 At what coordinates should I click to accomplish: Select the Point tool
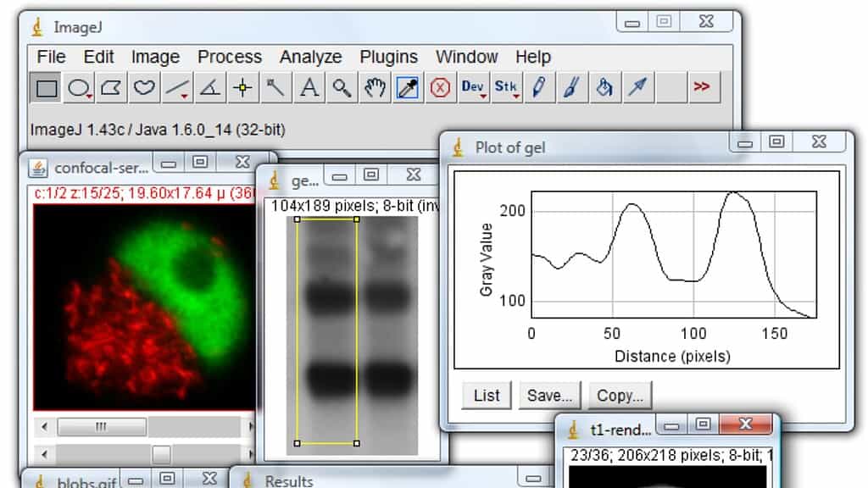click(x=242, y=88)
